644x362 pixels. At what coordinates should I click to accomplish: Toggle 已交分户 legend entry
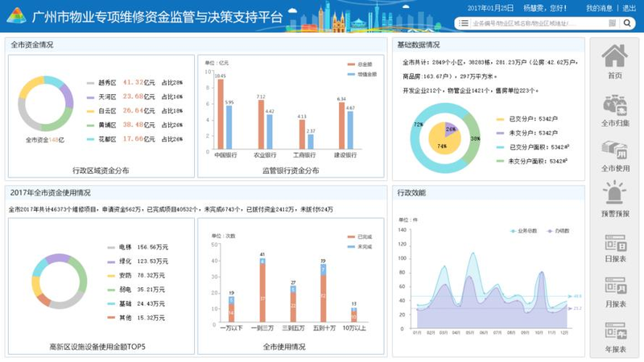click(527, 119)
